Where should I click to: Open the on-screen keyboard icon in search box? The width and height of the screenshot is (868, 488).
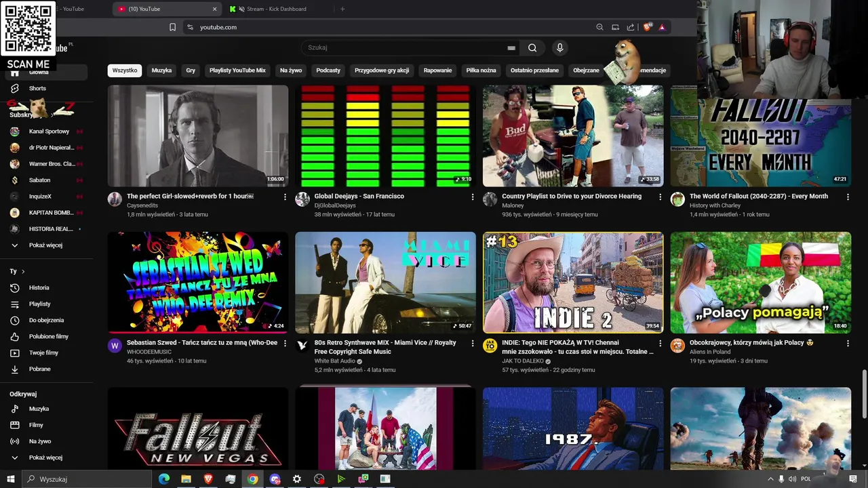click(x=511, y=48)
